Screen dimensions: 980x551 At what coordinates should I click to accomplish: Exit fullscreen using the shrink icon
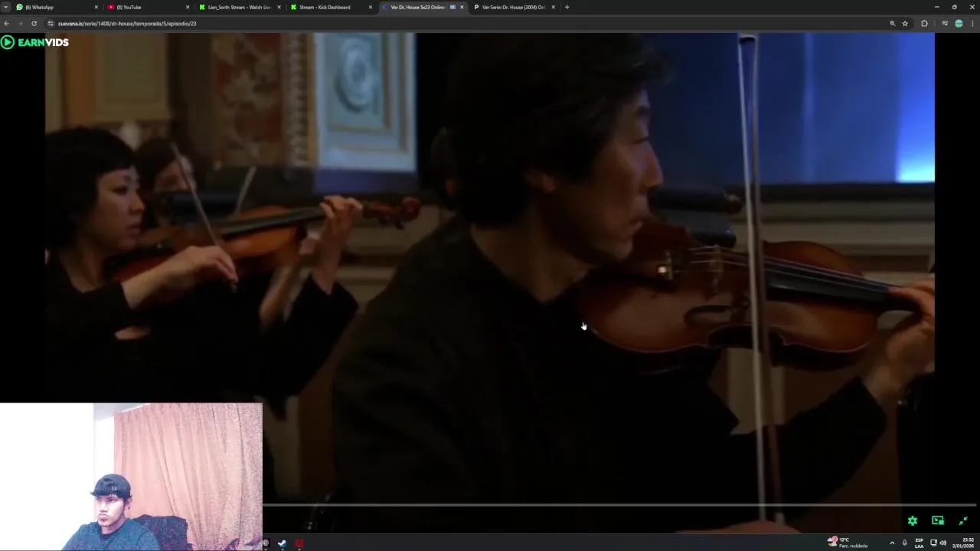click(963, 520)
